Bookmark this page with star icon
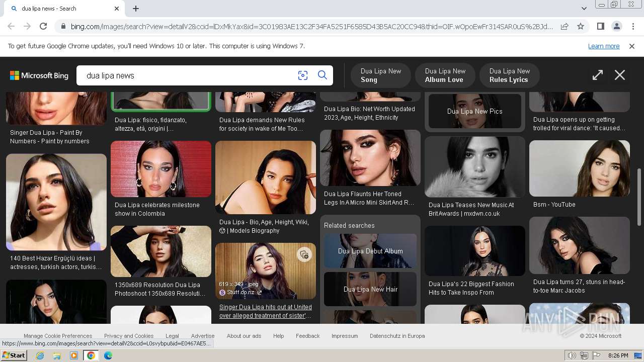 581,26
